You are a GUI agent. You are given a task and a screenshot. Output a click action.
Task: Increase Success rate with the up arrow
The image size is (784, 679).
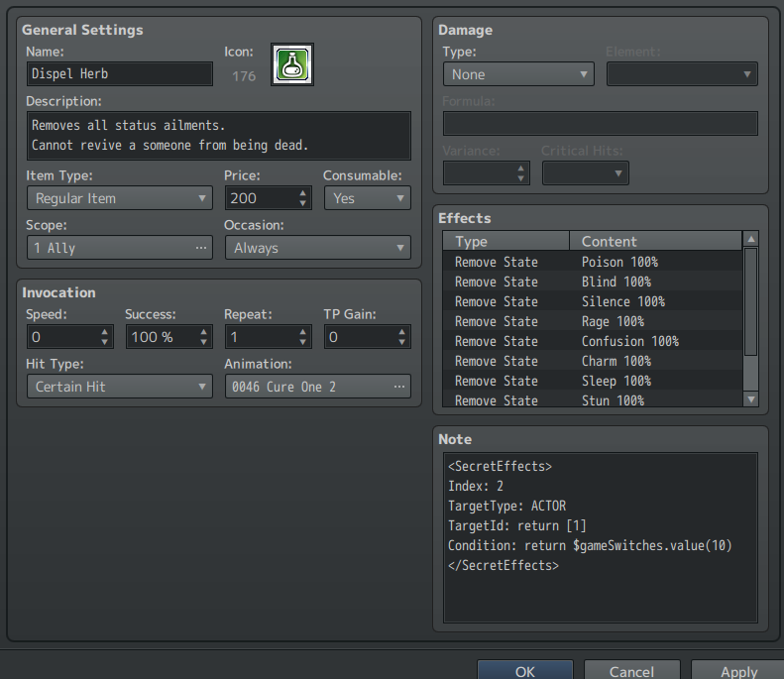(203, 331)
